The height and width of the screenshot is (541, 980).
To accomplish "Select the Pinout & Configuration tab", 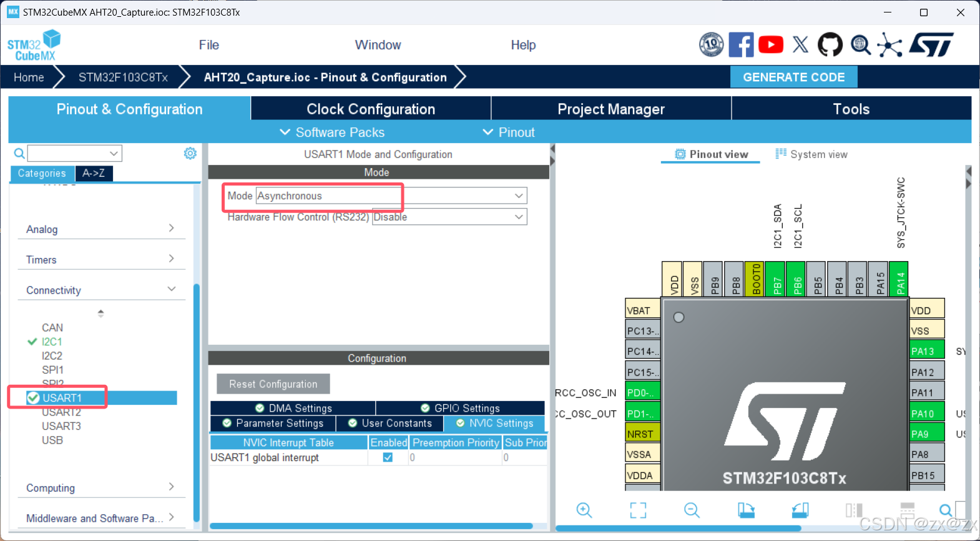I will click(129, 109).
